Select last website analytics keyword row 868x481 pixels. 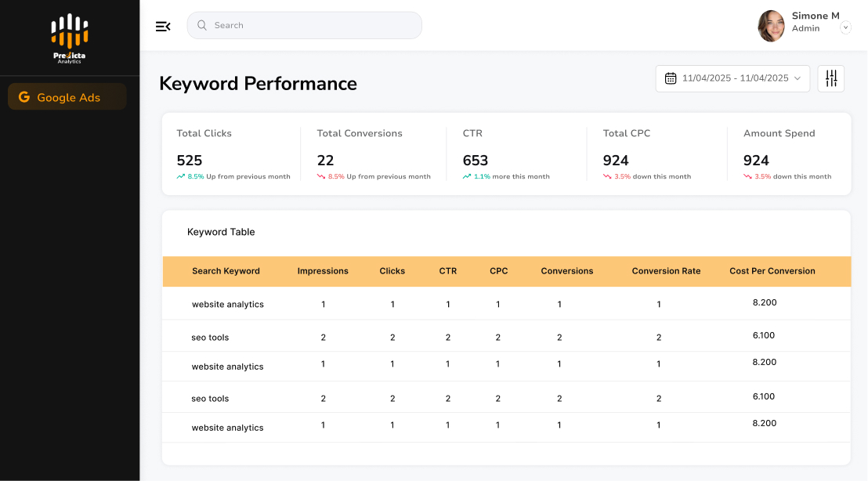(x=507, y=427)
